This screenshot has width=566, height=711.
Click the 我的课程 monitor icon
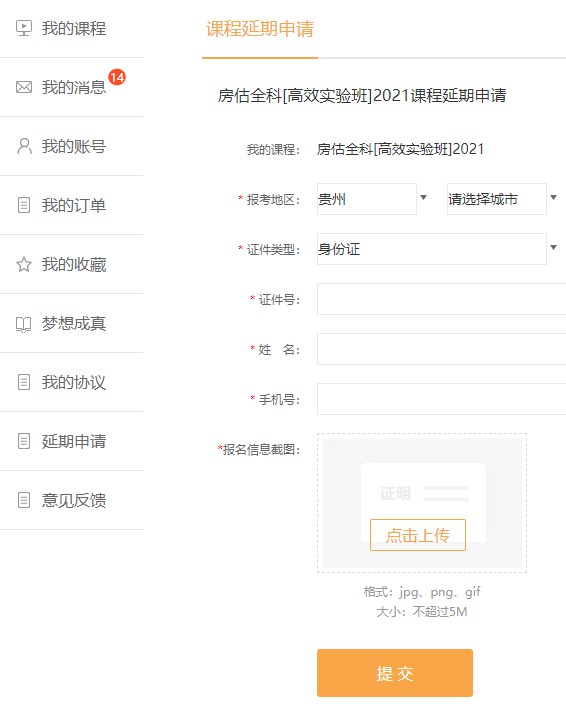24,28
